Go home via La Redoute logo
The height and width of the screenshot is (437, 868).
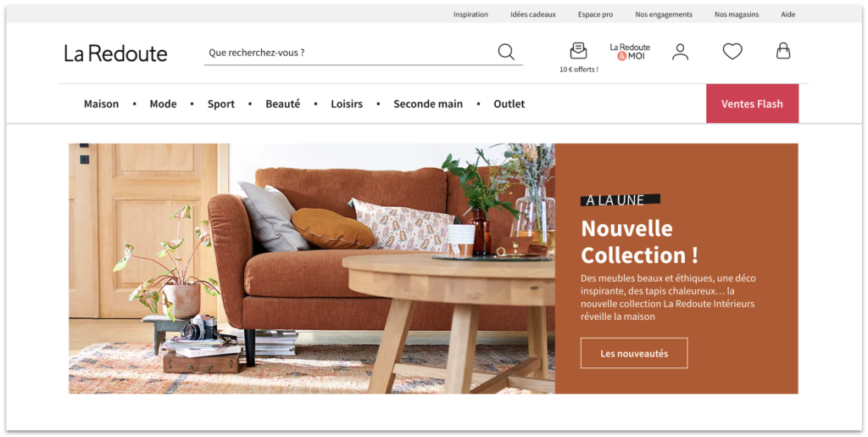click(115, 53)
